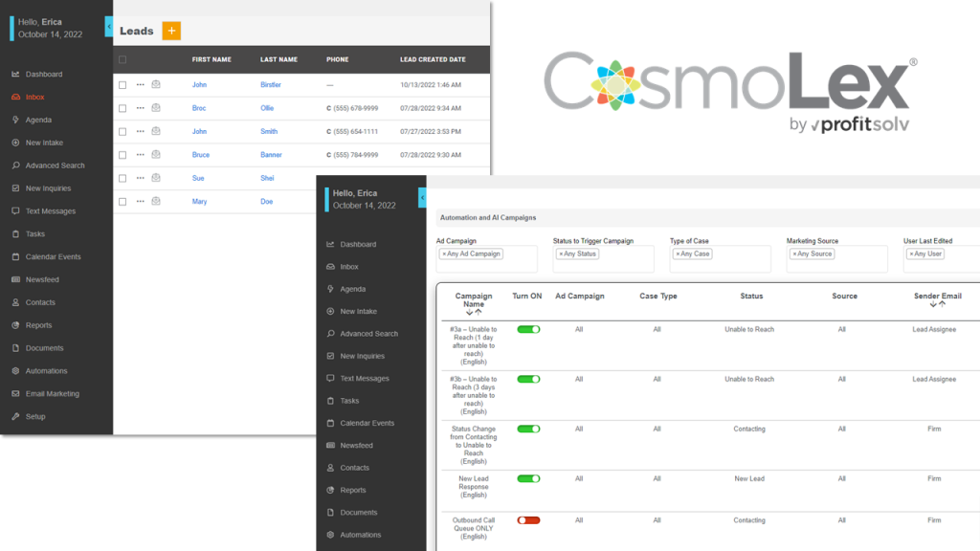The height and width of the screenshot is (551, 980).
Task: Tick the checkbox for Bruce Banner row
Action: (x=122, y=155)
